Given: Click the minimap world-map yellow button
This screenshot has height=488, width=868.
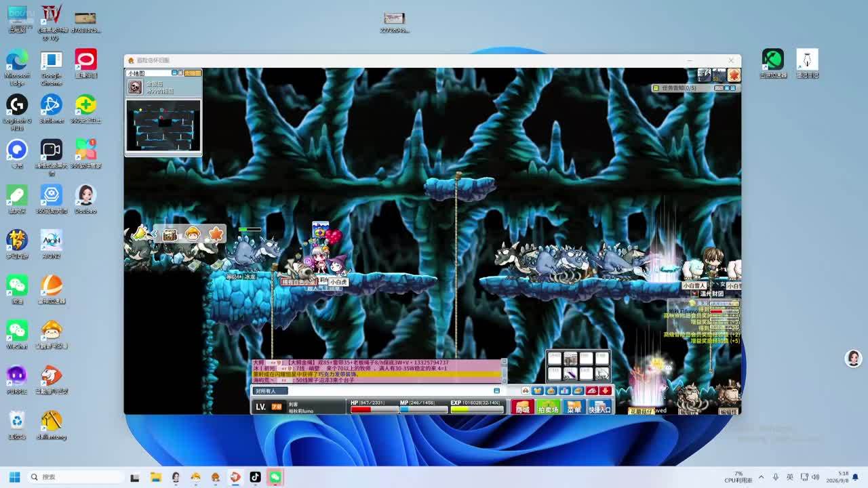Looking at the screenshot, I should pos(193,73).
